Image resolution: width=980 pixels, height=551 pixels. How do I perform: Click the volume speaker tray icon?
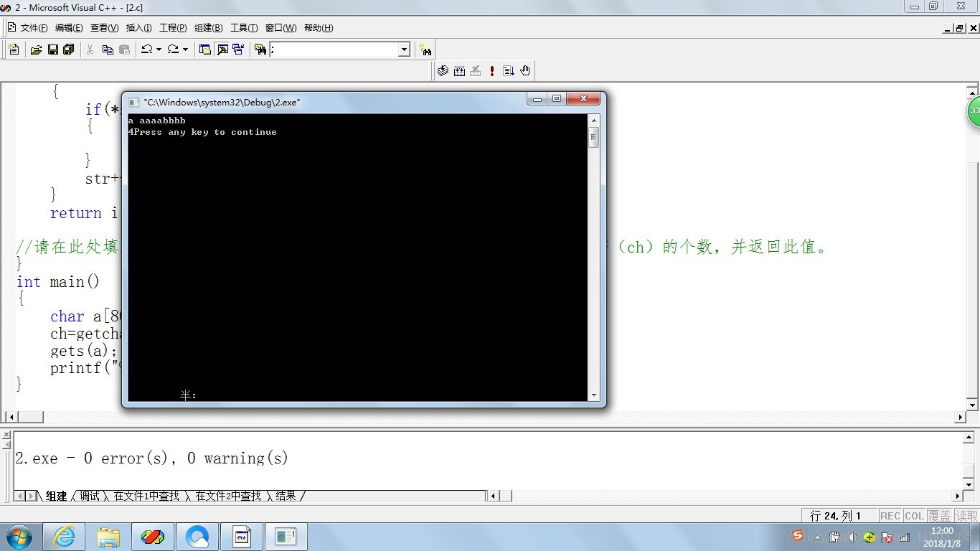point(852,537)
